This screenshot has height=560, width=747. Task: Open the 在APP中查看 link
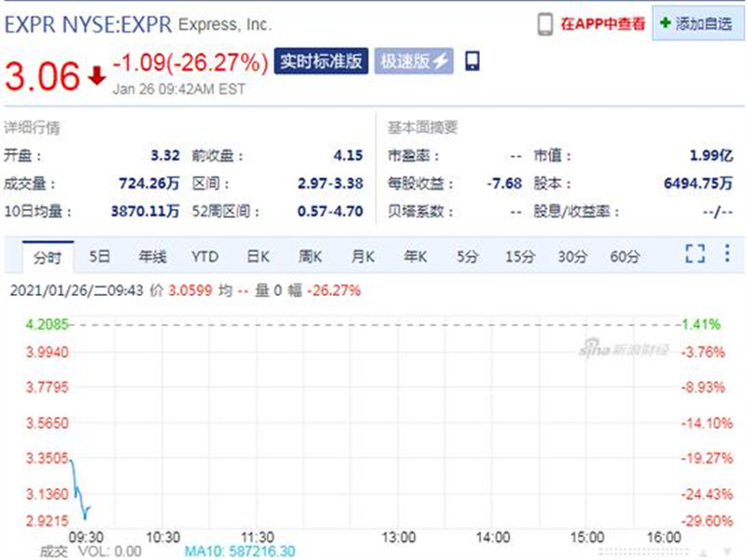pyautogui.click(x=602, y=24)
